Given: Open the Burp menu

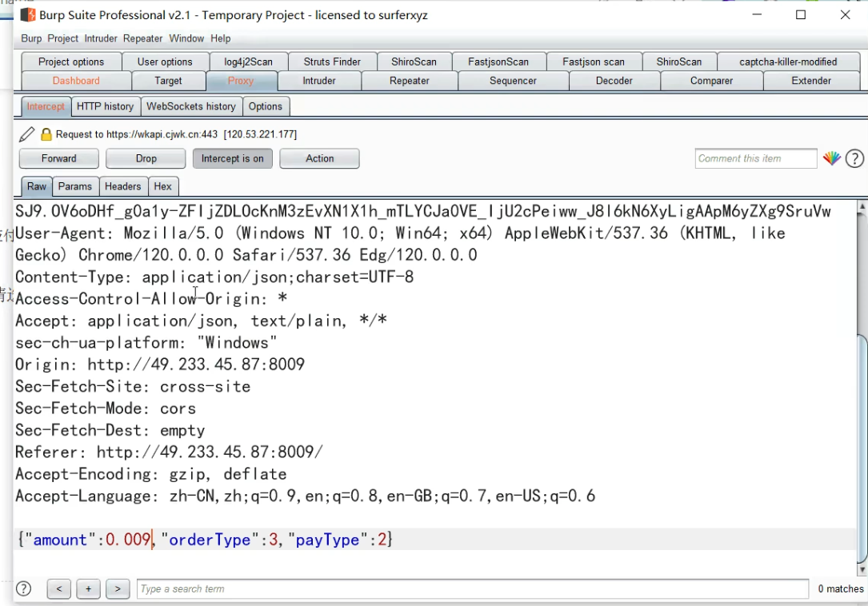Looking at the screenshot, I should pyautogui.click(x=31, y=38).
